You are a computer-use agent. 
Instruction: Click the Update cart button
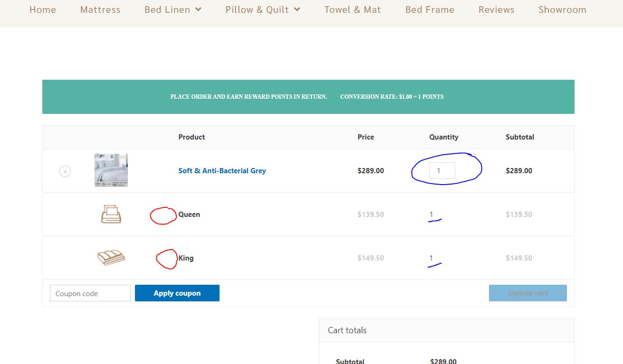coord(528,293)
